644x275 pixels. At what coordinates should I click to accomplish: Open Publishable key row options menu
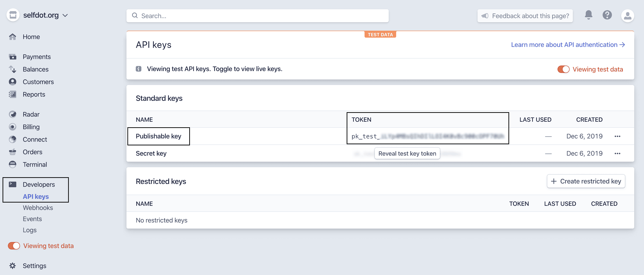coord(617,136)
